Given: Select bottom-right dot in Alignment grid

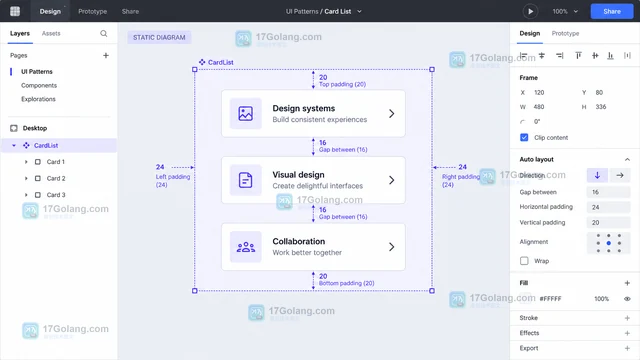Looking at the screenshot, I should coord(619,251).
